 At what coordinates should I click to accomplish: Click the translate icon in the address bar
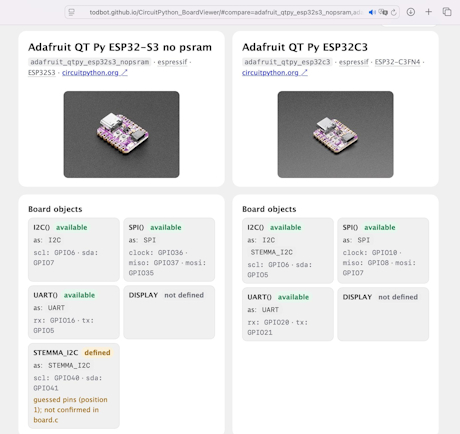point(383,12)
